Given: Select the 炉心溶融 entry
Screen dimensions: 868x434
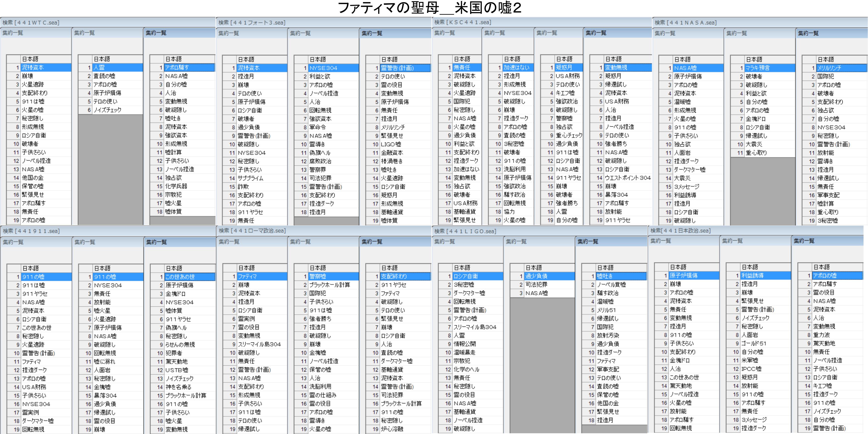Looking at the screenshot, I should 391,429.
